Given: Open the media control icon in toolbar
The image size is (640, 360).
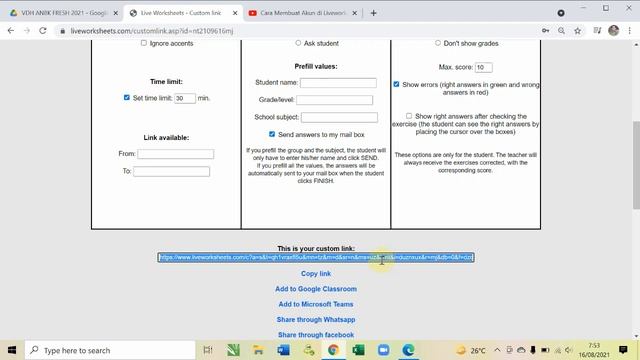Looking at the screenshot, I should tap(597, 31).
